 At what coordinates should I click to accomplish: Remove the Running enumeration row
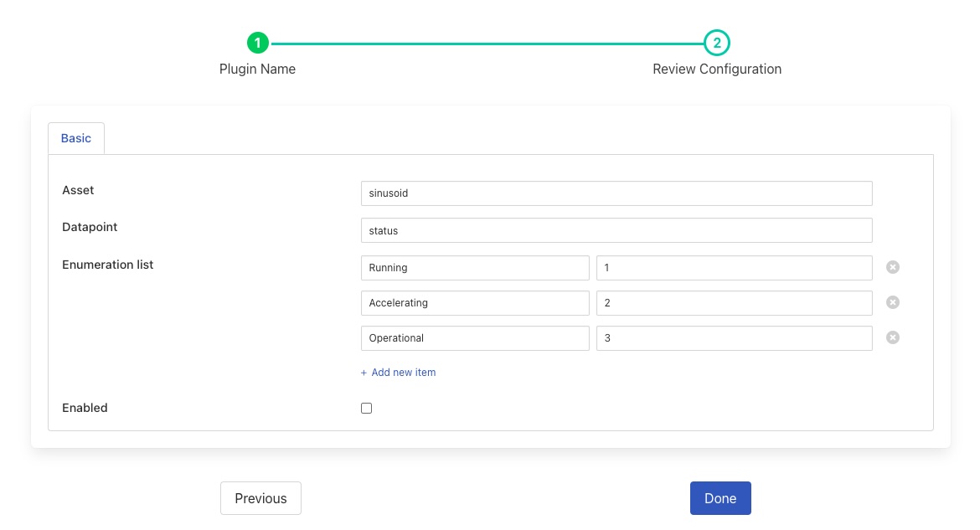pyautogui.click(x=893, y=268)
